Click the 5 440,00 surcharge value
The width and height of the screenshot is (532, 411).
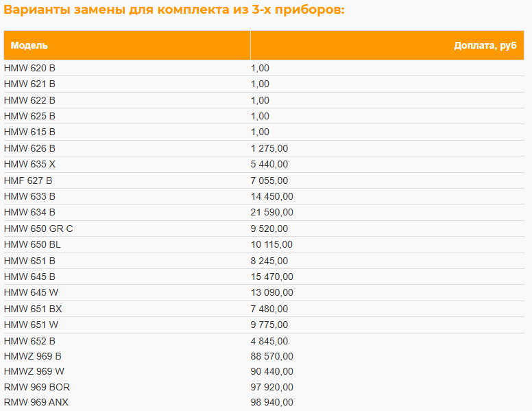coord(269,165)
